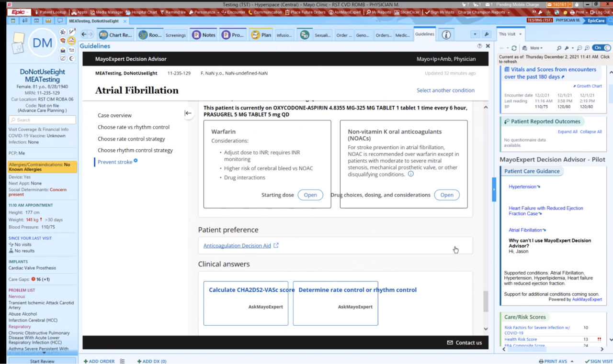Click the refresh icon in the This Visit panel

pos(514,48)
